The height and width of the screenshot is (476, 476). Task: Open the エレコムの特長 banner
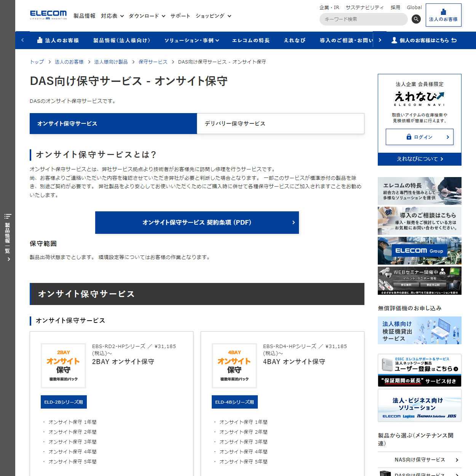point(419,191)
